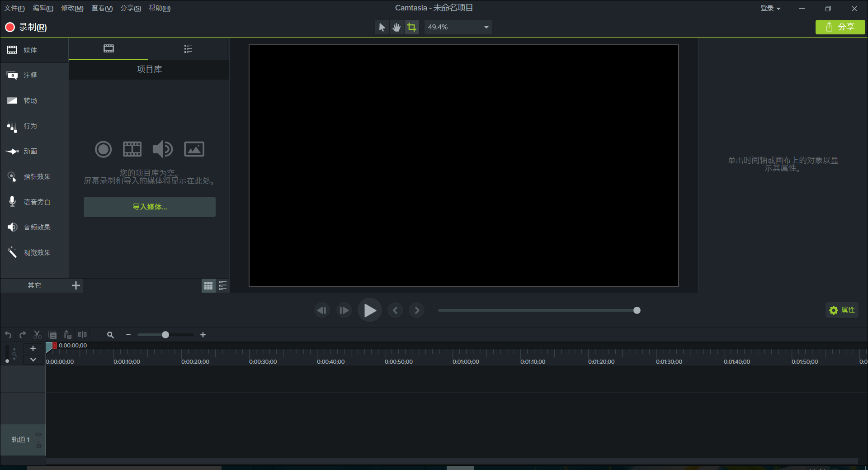
Task: Start recording with the 录制 button
Action: 26,27
